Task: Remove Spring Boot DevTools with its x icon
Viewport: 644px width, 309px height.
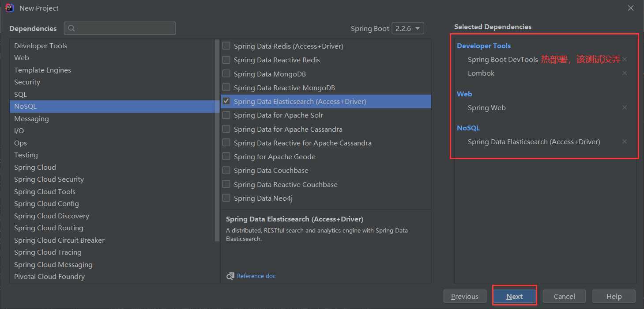Action: (x=625, y=59)
